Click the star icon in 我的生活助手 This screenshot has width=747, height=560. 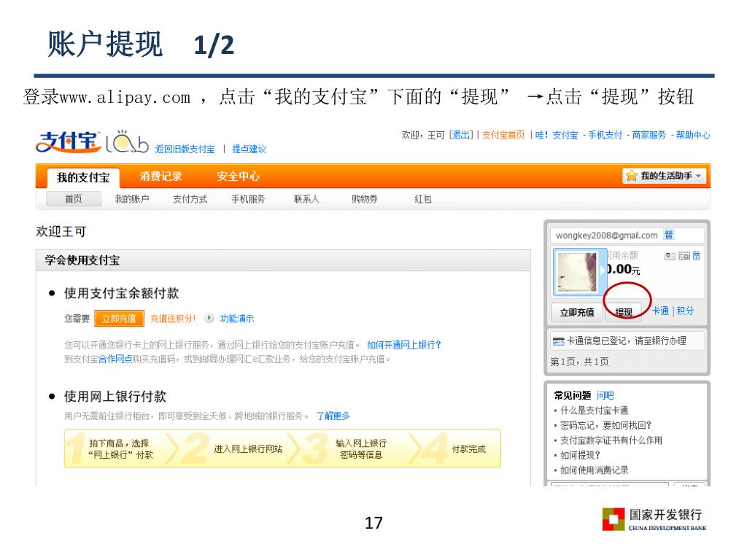[x=631, y=176]
